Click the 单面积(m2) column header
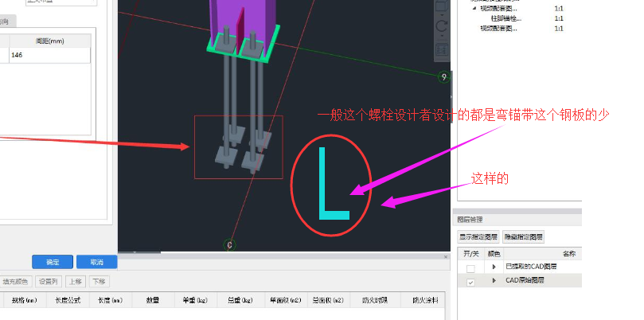644x320 pixels. [x=286, y=300]
